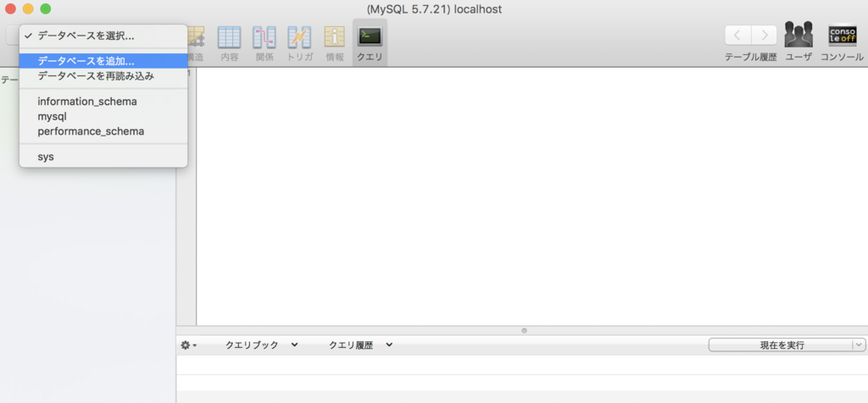This screenshot has width=868, height=403.
Task: Minimize the window with yellow button
Action: click(28, 8)
